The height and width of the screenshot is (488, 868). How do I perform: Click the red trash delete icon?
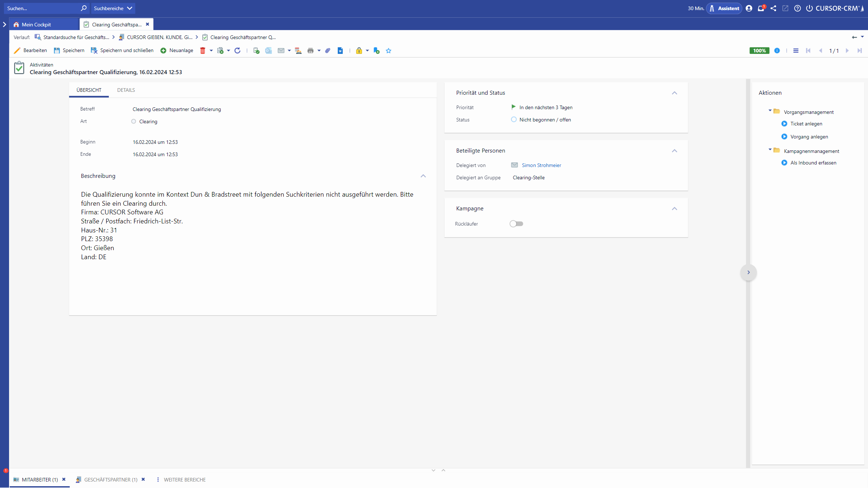[x=203, y=51]
